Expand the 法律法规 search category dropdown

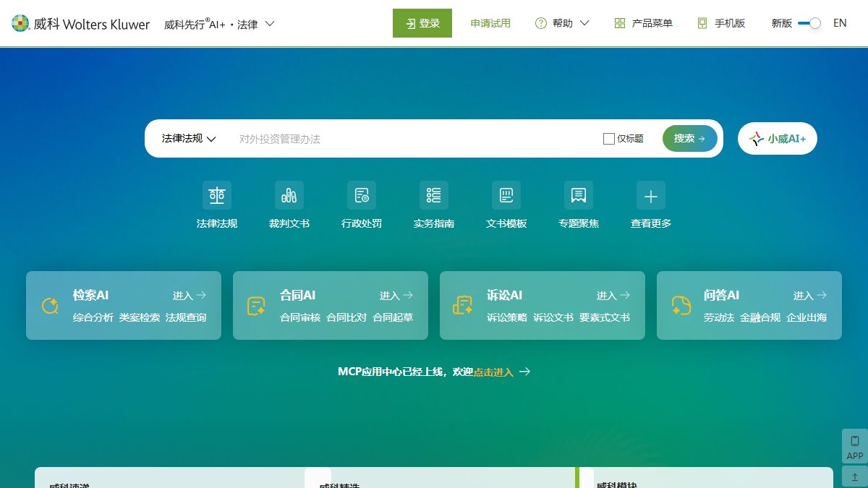[x=190, y=139]
